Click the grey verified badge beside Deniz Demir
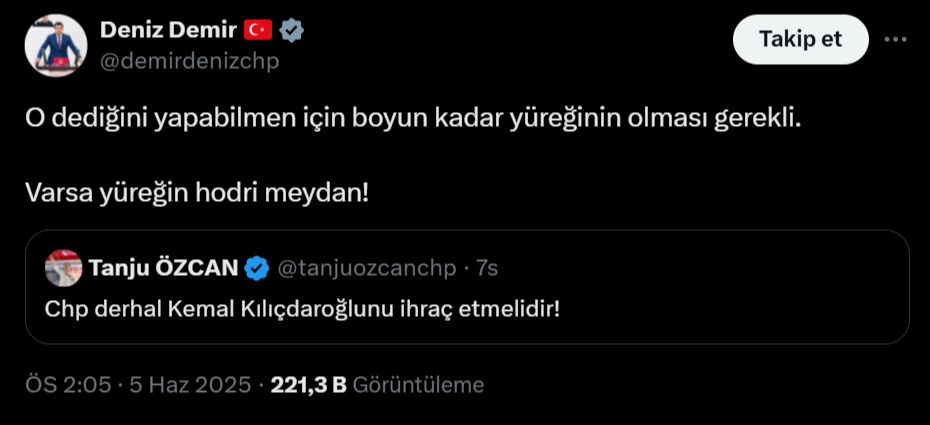The width and height of the screenshot is (930, 425). [291, 32]
